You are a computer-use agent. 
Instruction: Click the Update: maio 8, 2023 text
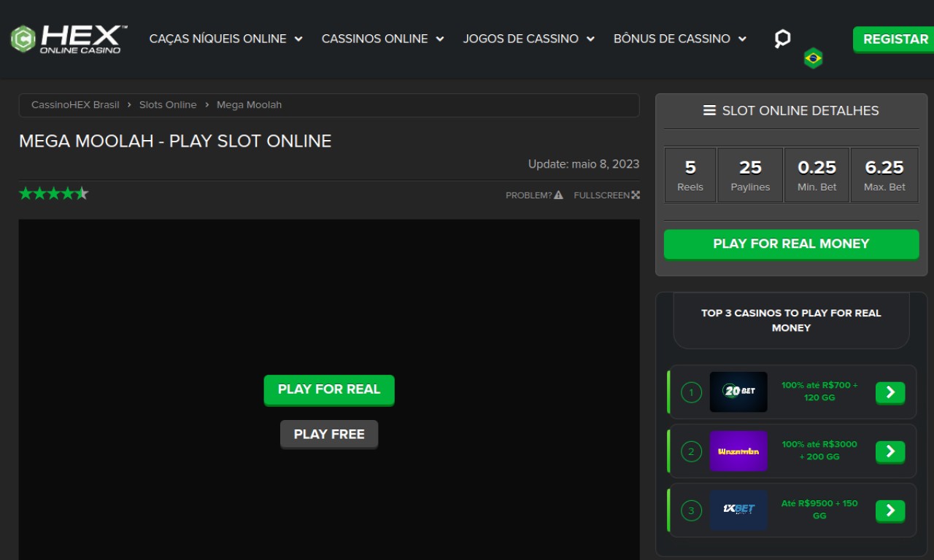(584, 164)
